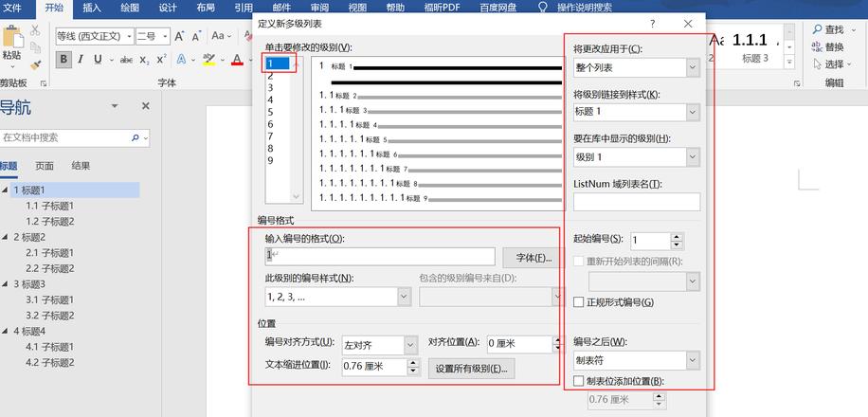Click the Find search icon in ribbon
868x417 pixels.
[x=817, y=29]
